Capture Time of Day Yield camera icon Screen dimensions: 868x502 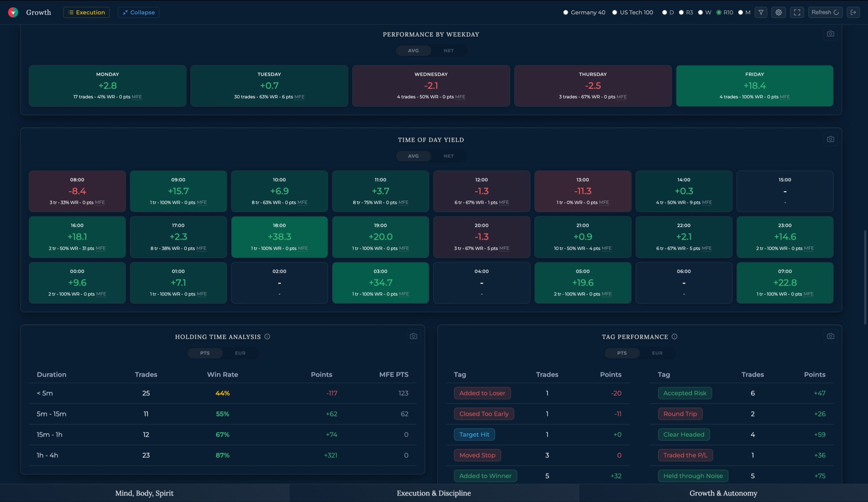pos(830,139)
